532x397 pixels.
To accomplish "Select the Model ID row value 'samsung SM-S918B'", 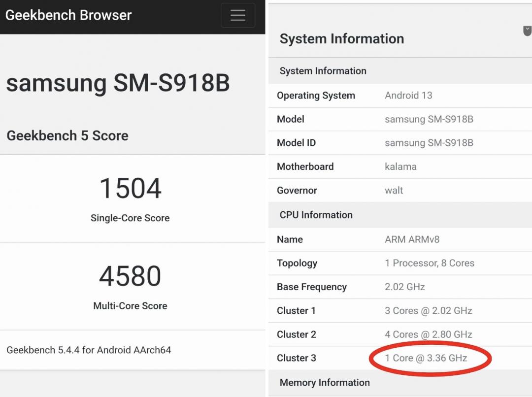I will (429, 143).
